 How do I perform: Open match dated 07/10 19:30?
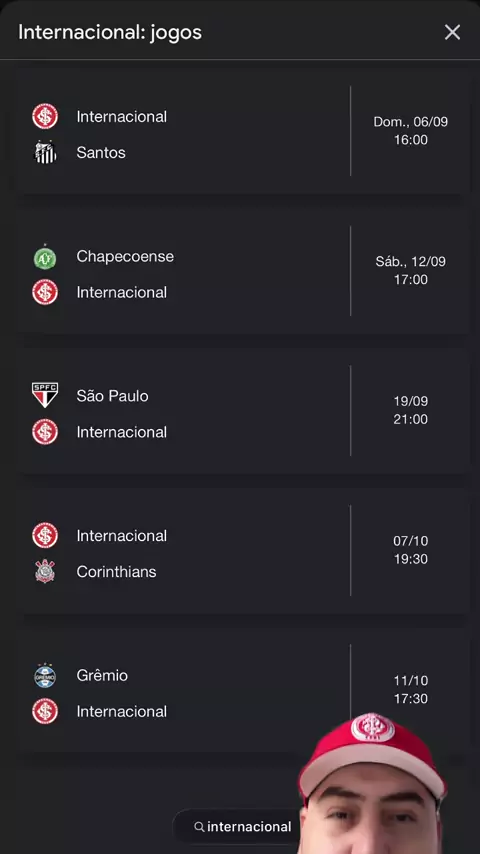(x=243, y=550)
